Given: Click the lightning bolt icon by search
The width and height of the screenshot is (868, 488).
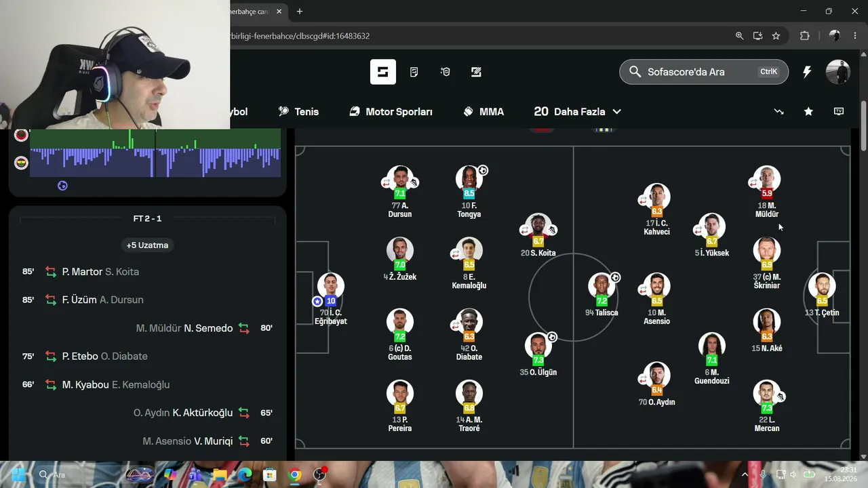Looking at the screenshot, I should (x=807, y=72).
